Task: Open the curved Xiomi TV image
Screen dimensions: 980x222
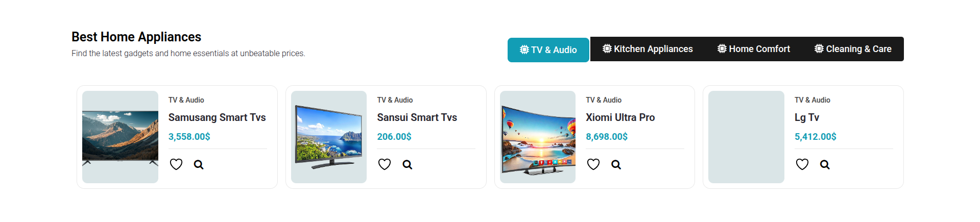Action: point(538,137)
